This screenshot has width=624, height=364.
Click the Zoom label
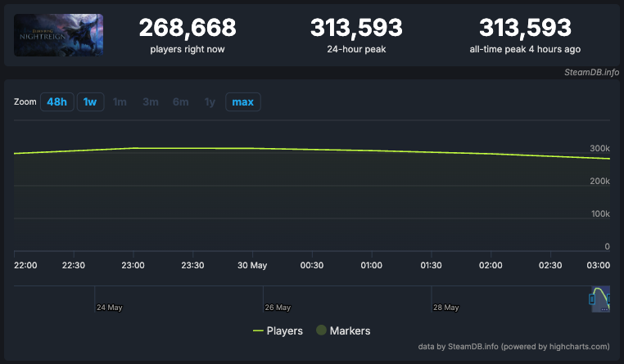(25, 101)
